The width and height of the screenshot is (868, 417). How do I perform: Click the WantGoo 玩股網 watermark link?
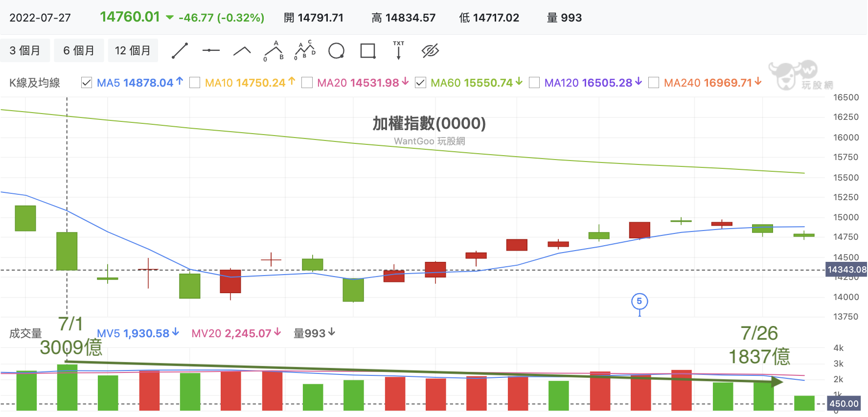(429, 141)
